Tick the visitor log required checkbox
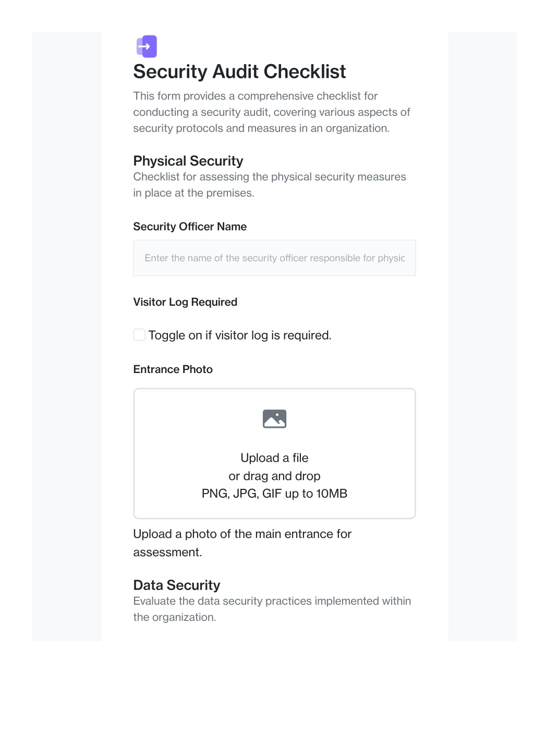 [x=139, y=335]
